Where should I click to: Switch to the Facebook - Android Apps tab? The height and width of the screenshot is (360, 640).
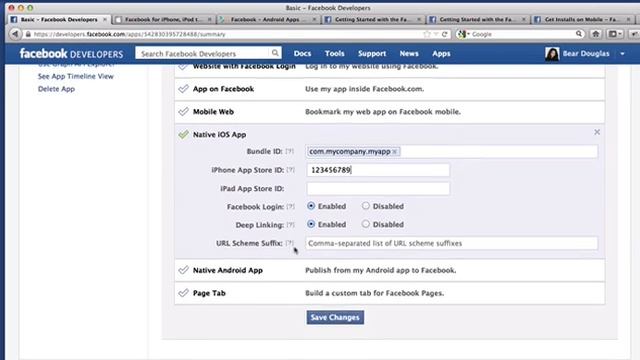tap(267, 19)
